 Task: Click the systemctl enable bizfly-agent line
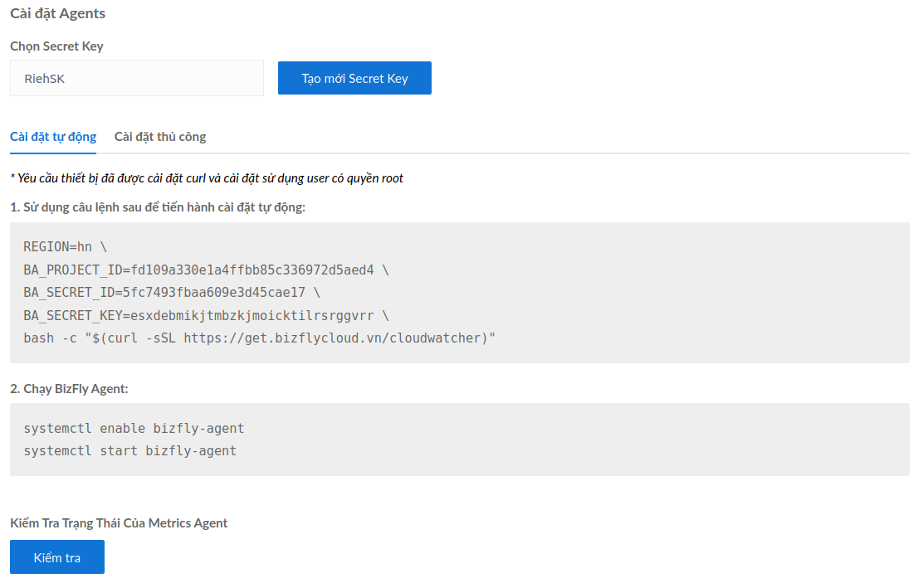pos(134,429)
